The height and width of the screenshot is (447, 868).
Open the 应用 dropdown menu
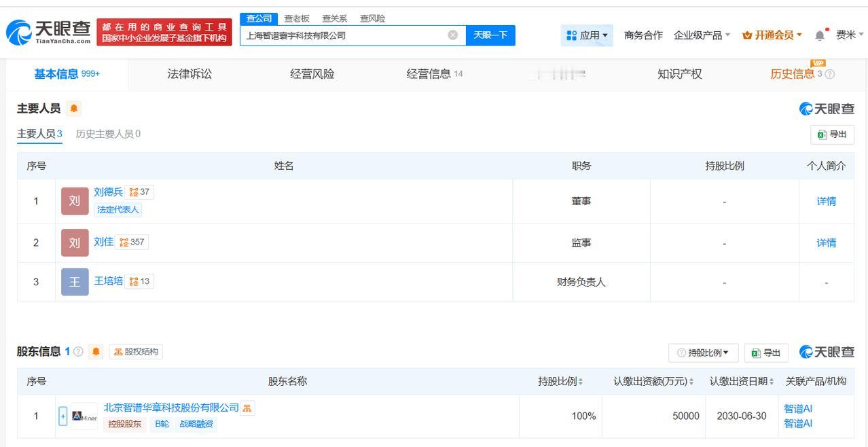pos(587,35)
